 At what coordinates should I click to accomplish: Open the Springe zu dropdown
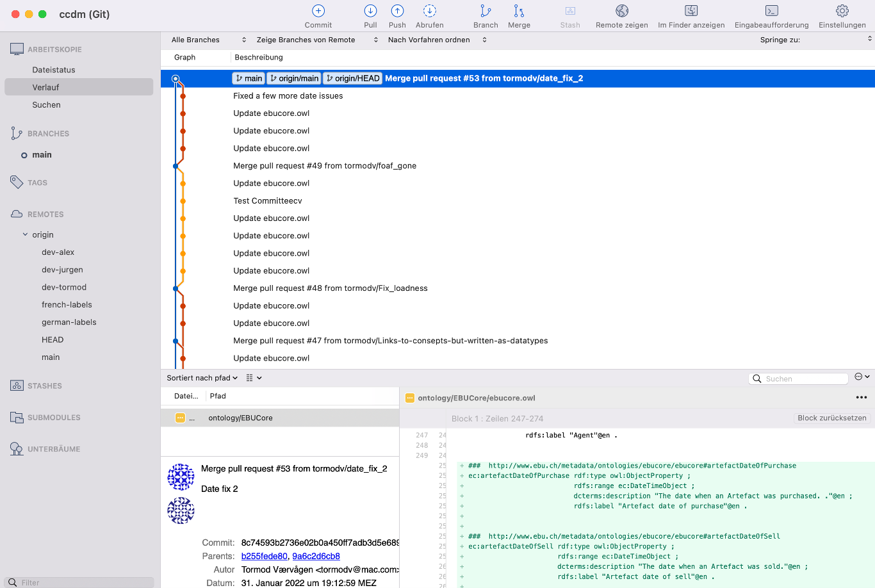(x=815, y=40)
